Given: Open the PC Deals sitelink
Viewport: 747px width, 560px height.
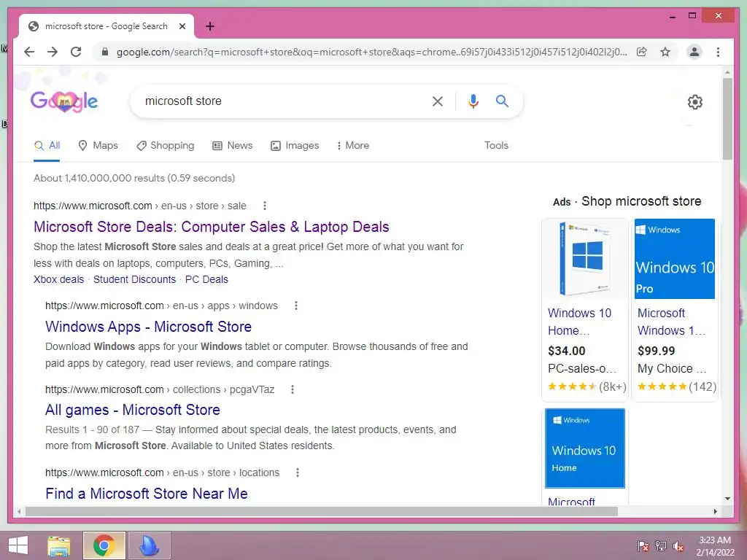Looking at the screenshot, I should coord(206,279).
